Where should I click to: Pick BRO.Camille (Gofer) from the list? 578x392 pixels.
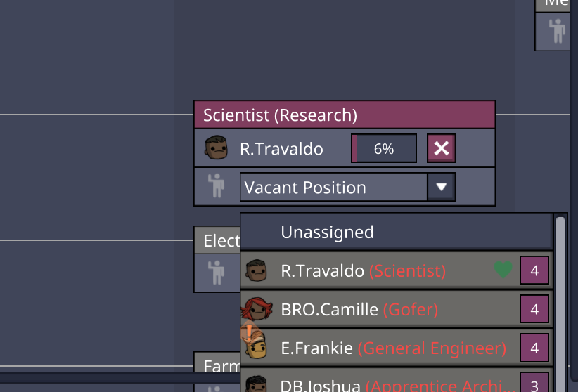point(359,309)
